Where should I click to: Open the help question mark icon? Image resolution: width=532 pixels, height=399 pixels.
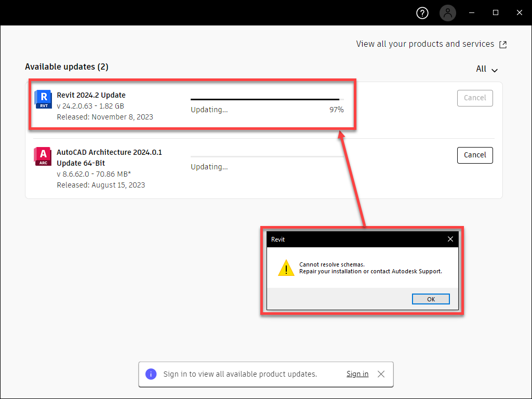[x=422, y=13]
